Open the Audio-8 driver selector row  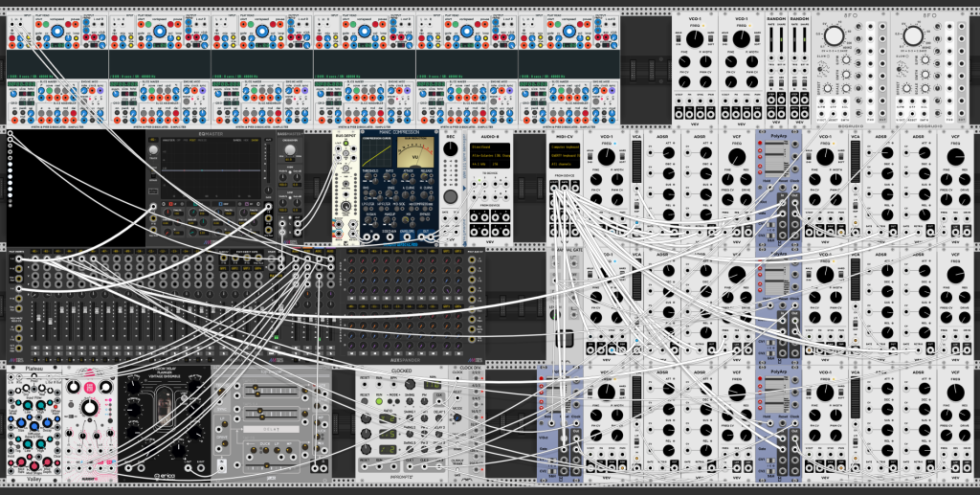[489, 146]
